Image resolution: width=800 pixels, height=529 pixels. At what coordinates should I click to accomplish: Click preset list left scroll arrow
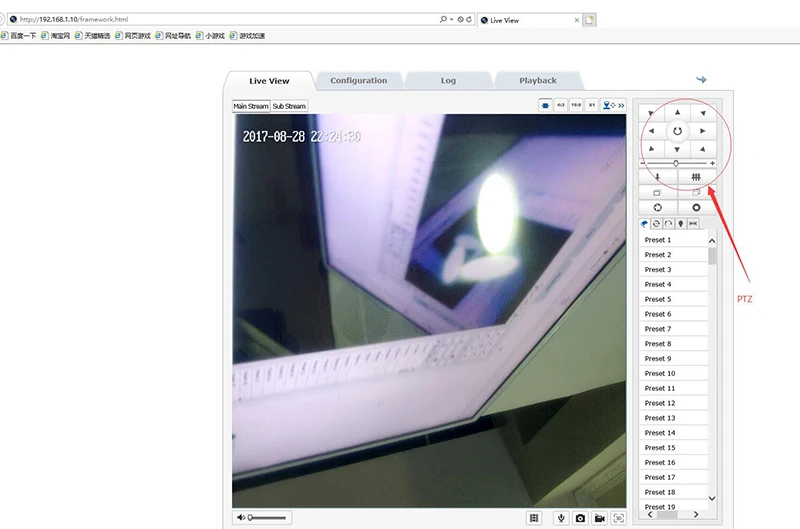tap(650, 515)
